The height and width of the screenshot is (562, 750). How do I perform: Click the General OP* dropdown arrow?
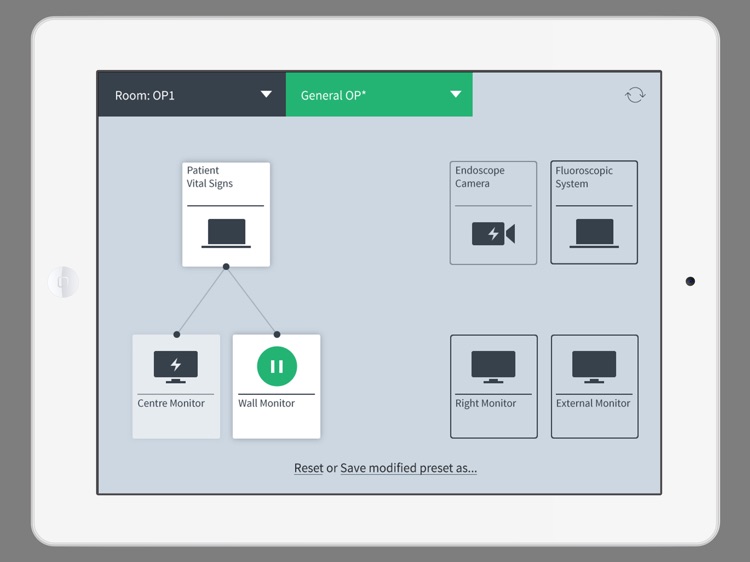click(456, 94)
